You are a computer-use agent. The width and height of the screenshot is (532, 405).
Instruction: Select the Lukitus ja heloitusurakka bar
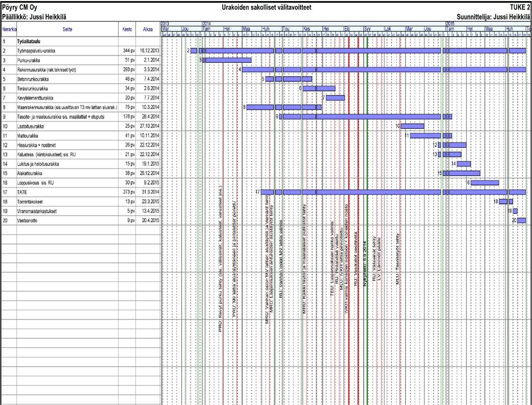[x=463, y=164]
